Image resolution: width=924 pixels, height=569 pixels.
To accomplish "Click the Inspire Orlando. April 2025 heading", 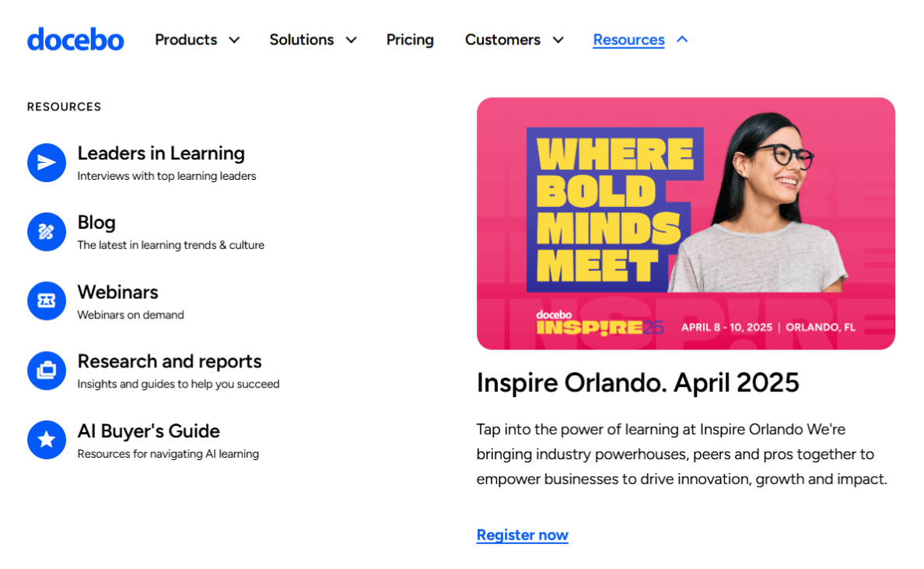I will pyautogui.click(x=638, y=383).
